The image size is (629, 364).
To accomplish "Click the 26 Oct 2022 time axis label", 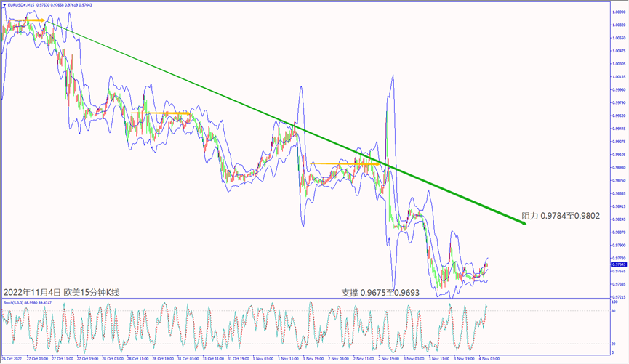I will (13, 359).
